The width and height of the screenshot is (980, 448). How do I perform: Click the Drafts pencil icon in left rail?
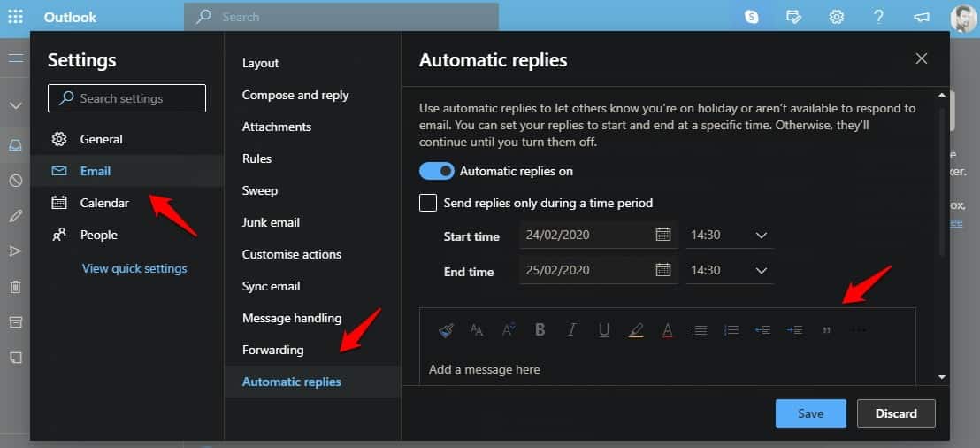[x=16, y=216]
